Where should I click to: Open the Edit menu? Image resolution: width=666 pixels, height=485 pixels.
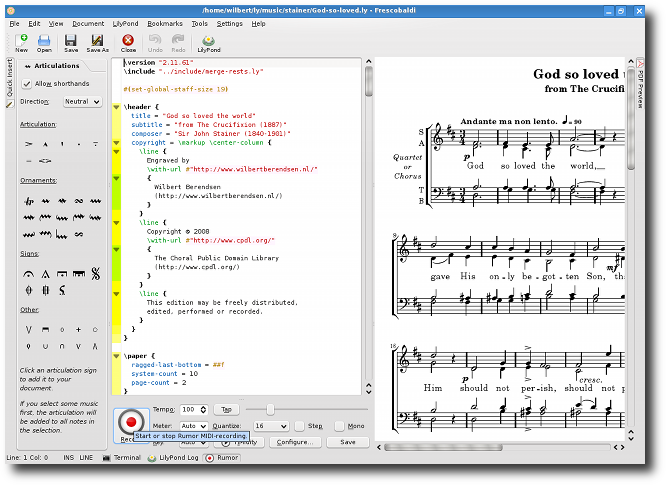(34, 23)
